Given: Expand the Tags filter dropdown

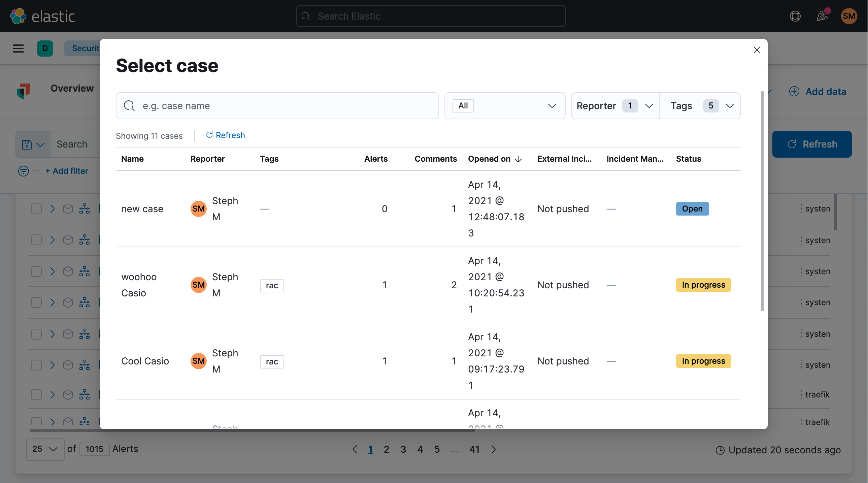Looking at the screenshot, I should [x=700, y=106].
